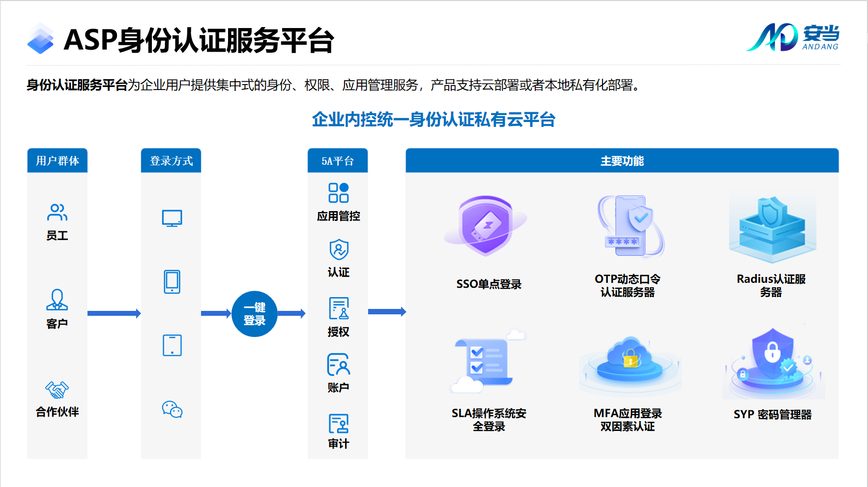Click the ASP身份认证服务平台 title
This screenshot has width=868, height=487.
click(x=199, y=39)
